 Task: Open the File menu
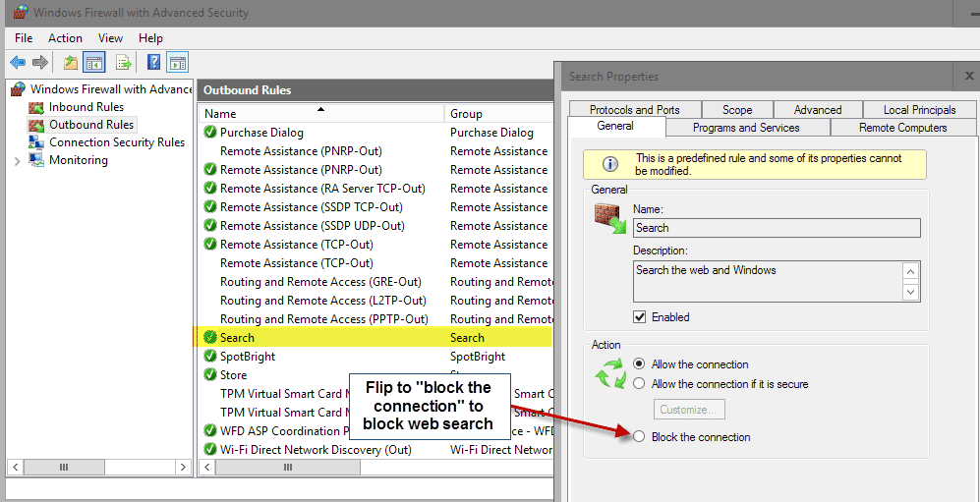(x=24, y=38)
